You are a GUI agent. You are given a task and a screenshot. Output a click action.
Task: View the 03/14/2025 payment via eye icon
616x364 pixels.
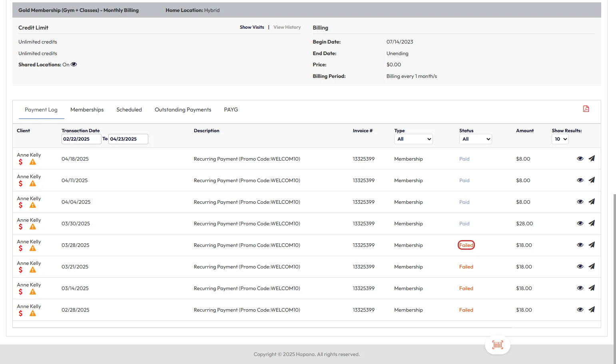(x=580, y=288)
